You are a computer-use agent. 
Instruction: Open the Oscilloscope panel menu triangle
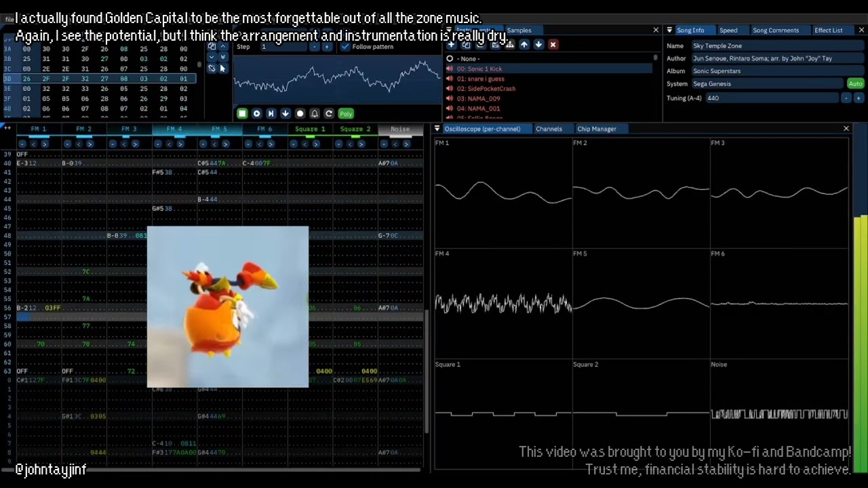tap(437, 128)
